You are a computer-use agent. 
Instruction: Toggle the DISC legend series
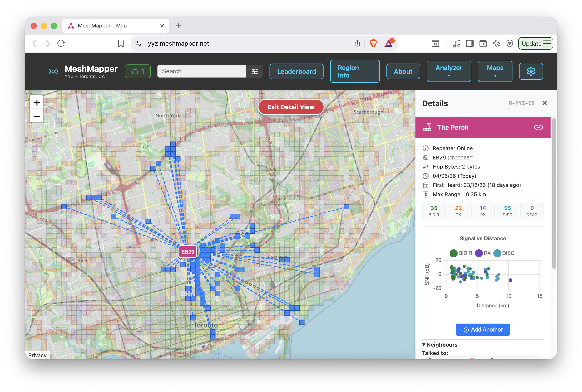pyautogui.click(x=504, y=253)
